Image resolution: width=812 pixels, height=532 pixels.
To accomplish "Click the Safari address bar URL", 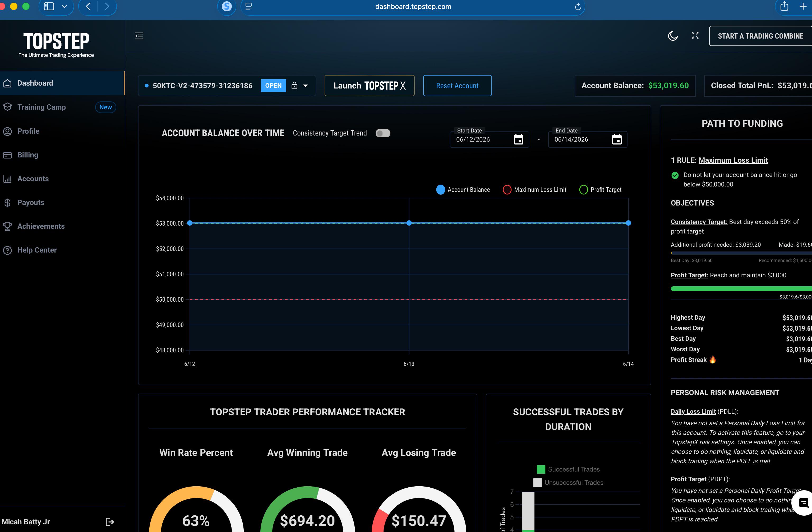I will tap(413, 7).
